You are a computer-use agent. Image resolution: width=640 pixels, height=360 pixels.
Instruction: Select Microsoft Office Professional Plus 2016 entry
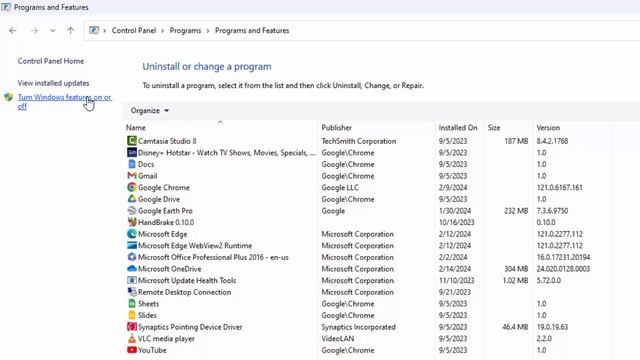[x=213, y=258]
